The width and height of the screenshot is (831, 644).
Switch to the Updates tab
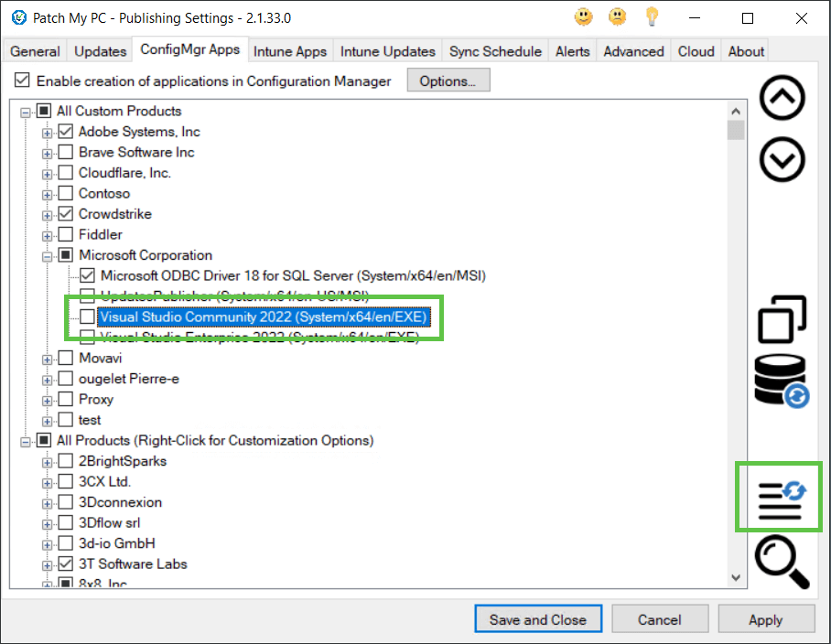[x=100, y=51]
